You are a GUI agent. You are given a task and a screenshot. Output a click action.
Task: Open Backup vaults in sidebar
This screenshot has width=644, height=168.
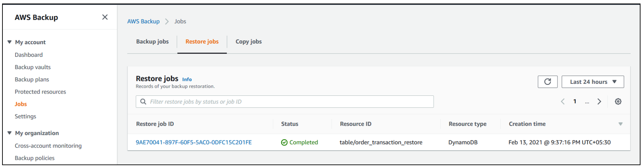pos(33,67)
